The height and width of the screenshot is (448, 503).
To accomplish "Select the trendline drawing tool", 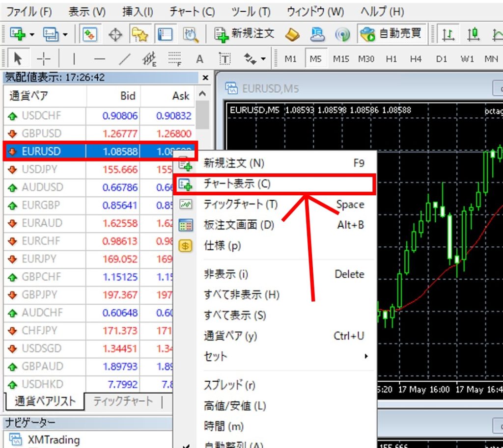I will 125,59.
